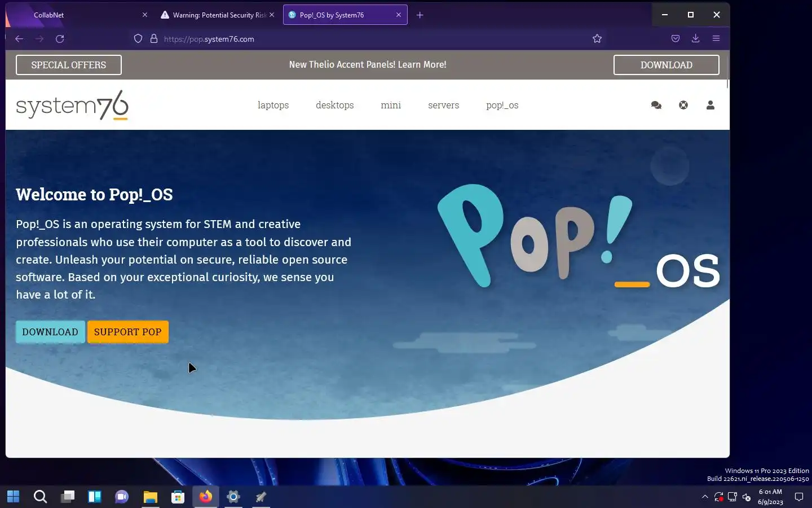Open File Explorer from the taskbar
The width and height of the screenshot is (812, 508).
[150, 497]
